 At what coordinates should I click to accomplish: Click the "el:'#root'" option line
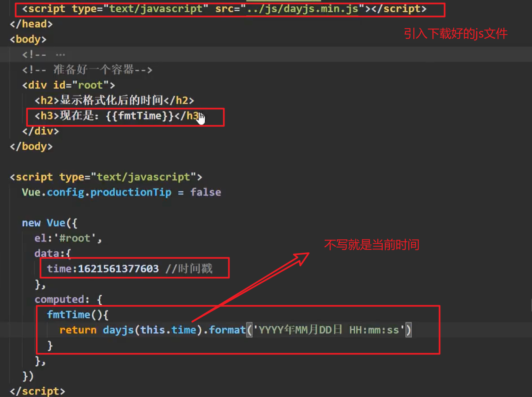click(69, 238)
